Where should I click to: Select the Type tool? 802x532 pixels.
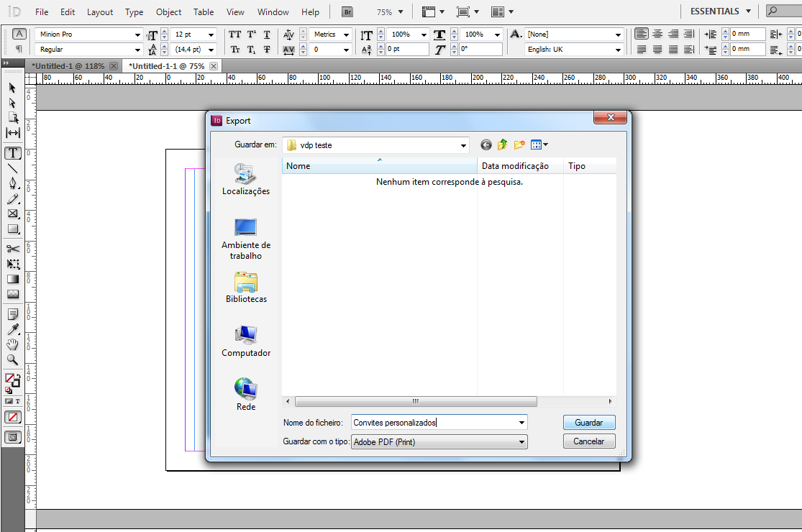click(x=12, y=153)
